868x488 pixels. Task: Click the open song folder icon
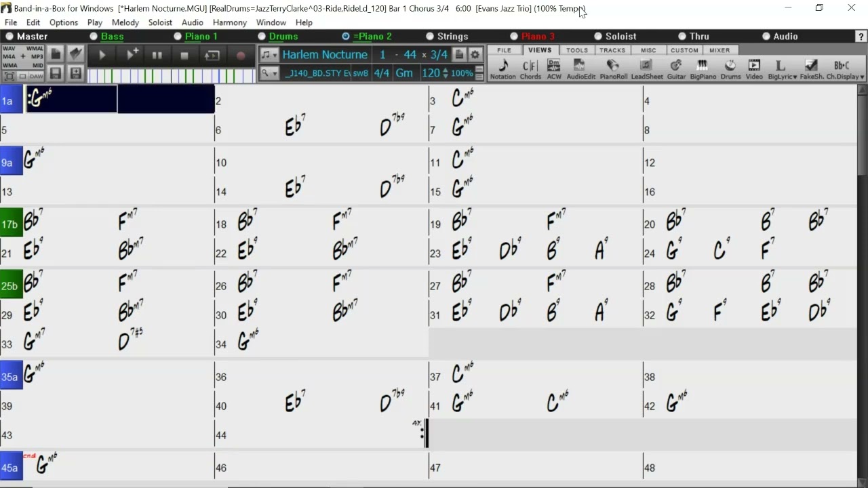[76, 54]
